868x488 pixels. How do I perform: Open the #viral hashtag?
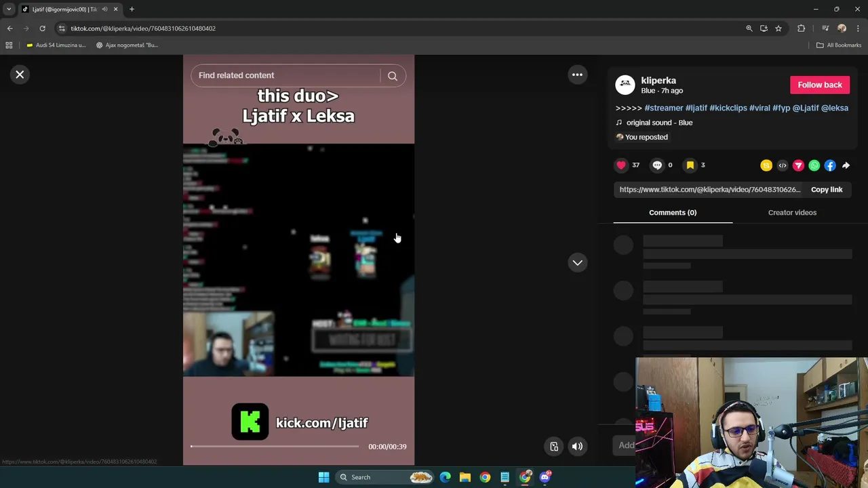759,108
